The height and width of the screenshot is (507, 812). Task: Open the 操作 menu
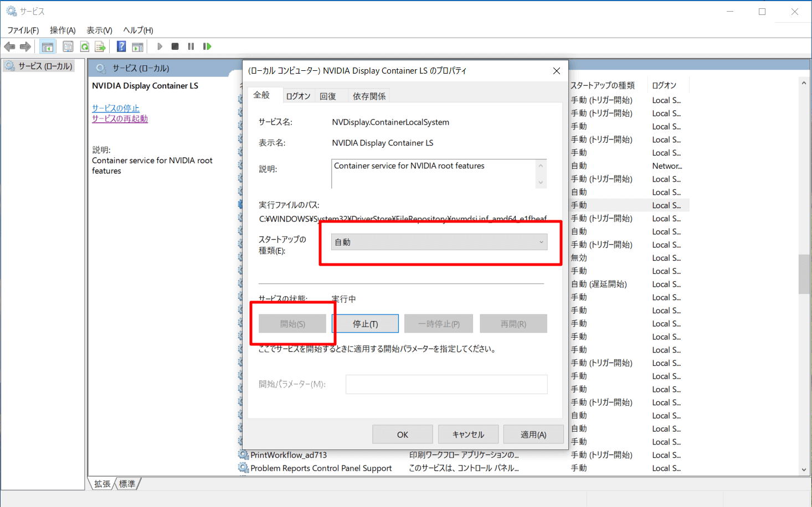coord(62,30)
